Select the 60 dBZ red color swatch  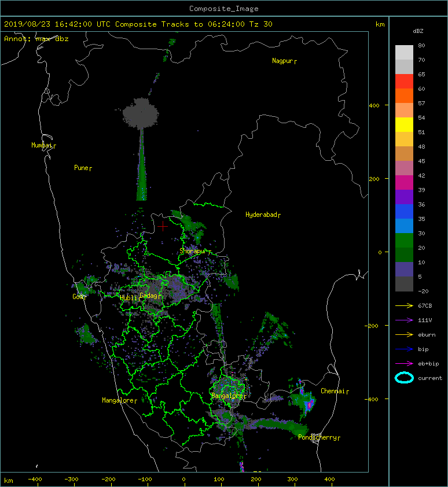pyautogui.click(x=404, y=81)
